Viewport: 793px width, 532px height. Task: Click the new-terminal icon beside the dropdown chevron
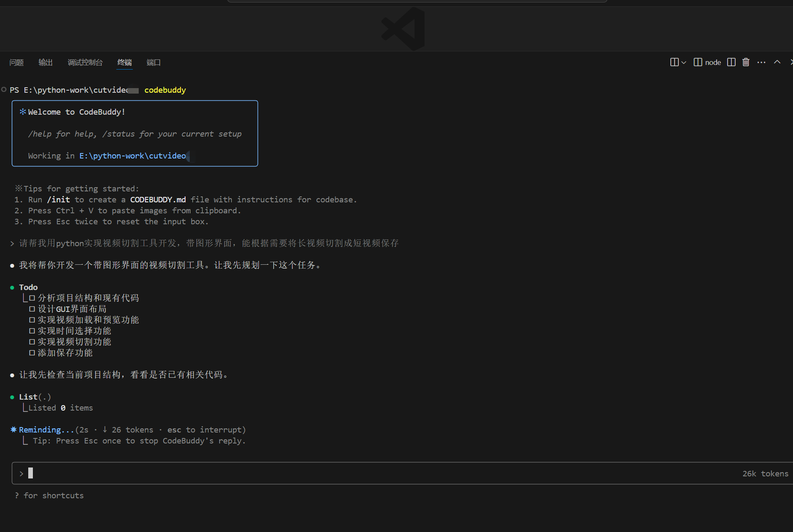tap(674, 62)
